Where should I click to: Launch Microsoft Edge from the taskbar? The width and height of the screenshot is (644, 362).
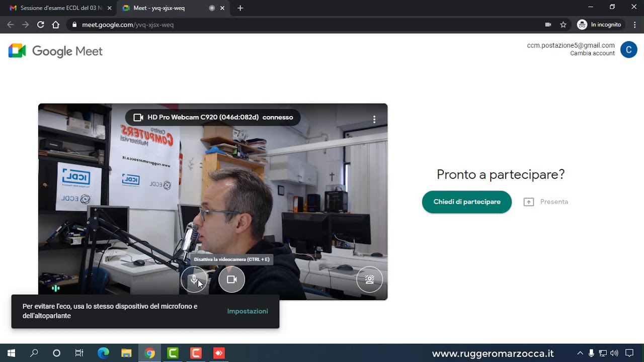tap(103, 353)
